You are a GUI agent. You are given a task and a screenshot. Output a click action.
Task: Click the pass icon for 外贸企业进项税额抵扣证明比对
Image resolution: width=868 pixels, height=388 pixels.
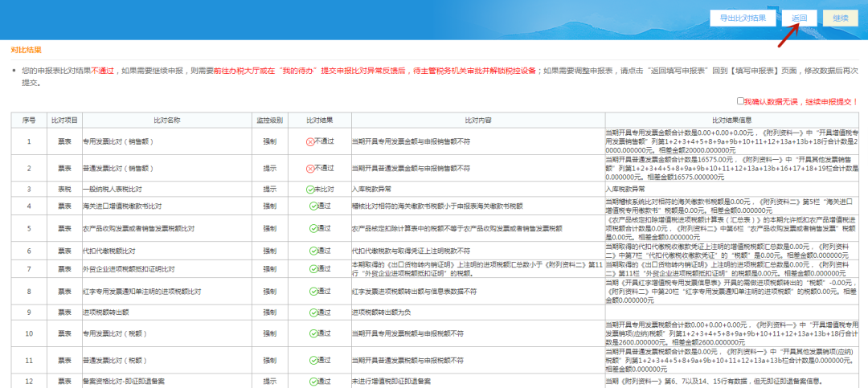coord(313,269)
